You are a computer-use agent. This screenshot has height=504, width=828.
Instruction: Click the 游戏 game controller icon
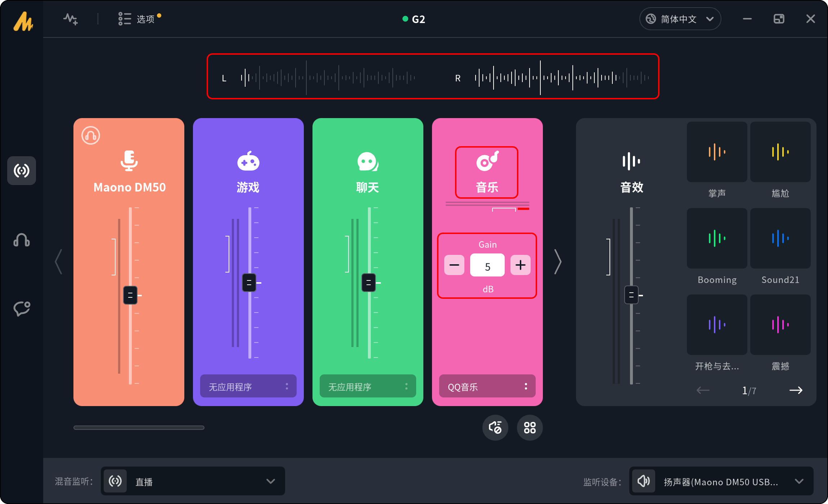[248, 161]
